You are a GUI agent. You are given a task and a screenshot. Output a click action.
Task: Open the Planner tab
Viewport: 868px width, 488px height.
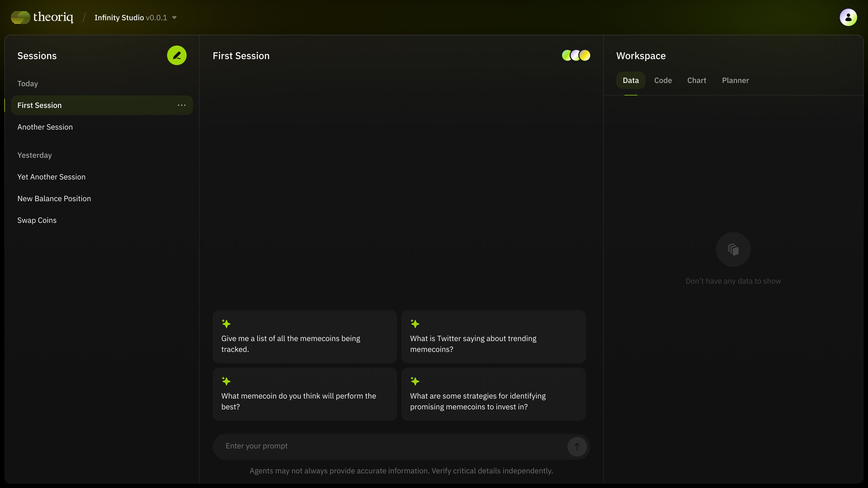point(735,81)
